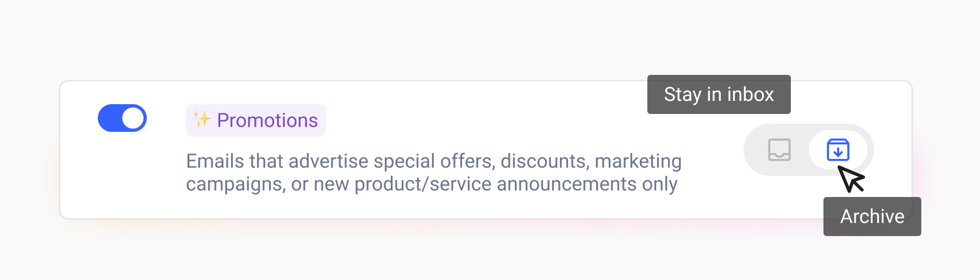Click "campaigns, or new product/service announcements only" line
Image resolution: width=980 pixels, height=280 pixels.
(432, 184)
